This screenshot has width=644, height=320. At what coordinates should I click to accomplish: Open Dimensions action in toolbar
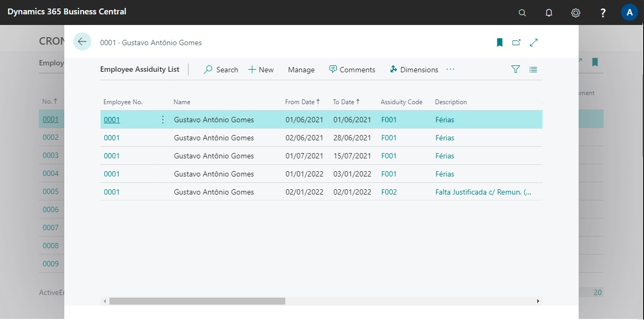(414, 70)
